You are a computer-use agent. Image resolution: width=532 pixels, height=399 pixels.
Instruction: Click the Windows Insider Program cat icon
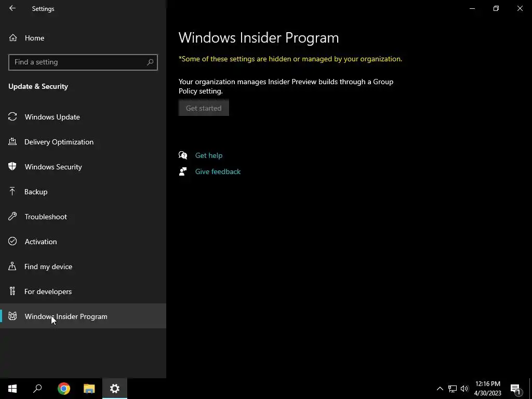pos(12,316)
